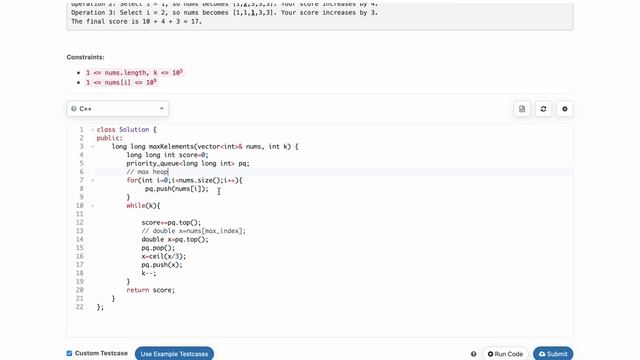Toggle the Custom Testcase checkbox
This screenshot has width=640, height=360.
coord(69,353)
